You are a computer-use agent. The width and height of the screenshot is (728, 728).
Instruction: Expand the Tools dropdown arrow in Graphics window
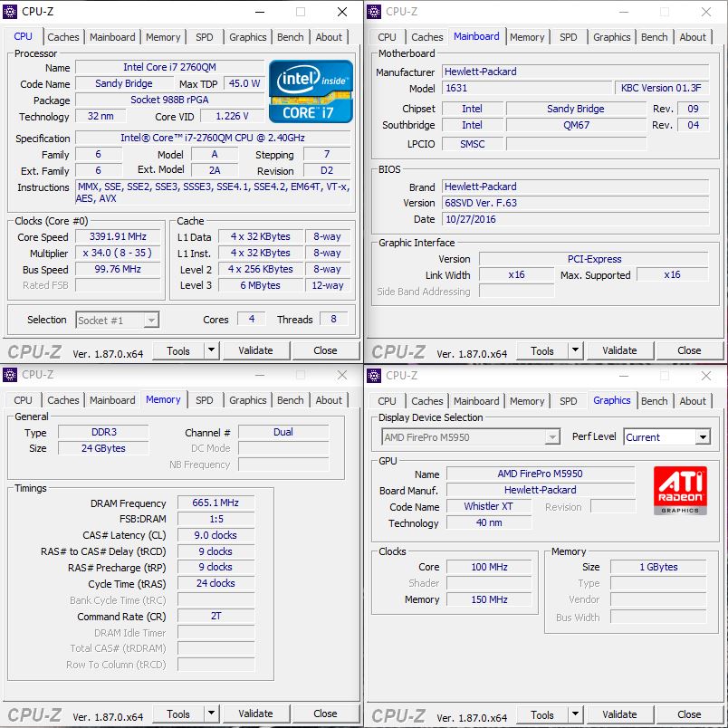575,714
